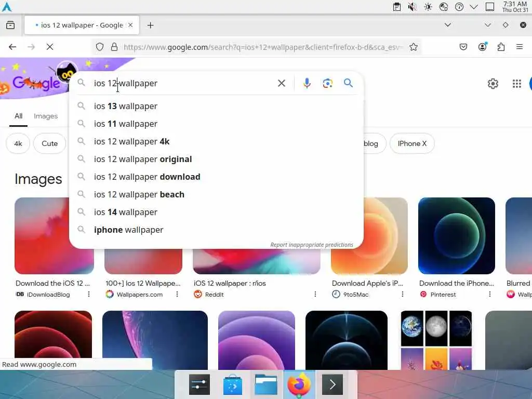Select suggestion ios 14 wallpaper
Screen dimensions: 532x399
[x=216, y=212]
